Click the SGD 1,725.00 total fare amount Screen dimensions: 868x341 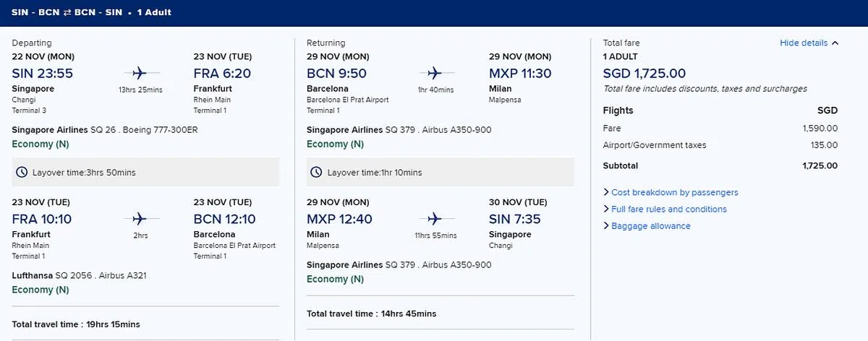tap(644, 73)
